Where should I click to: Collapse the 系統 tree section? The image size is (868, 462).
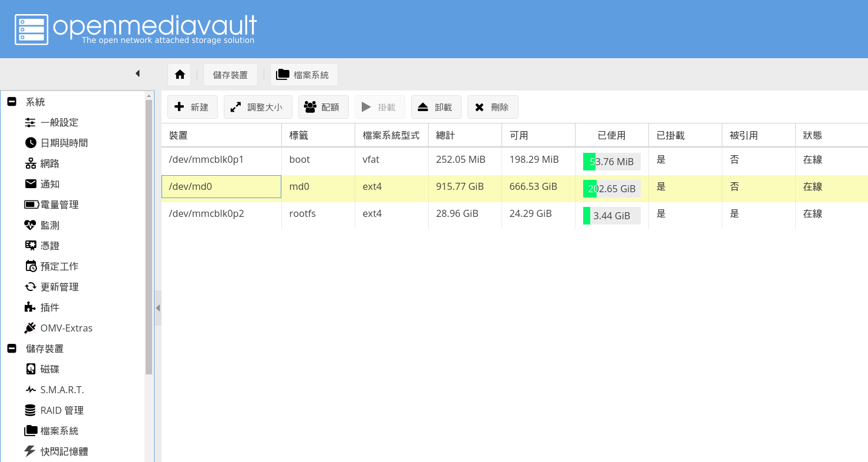[x=12, y=102]
